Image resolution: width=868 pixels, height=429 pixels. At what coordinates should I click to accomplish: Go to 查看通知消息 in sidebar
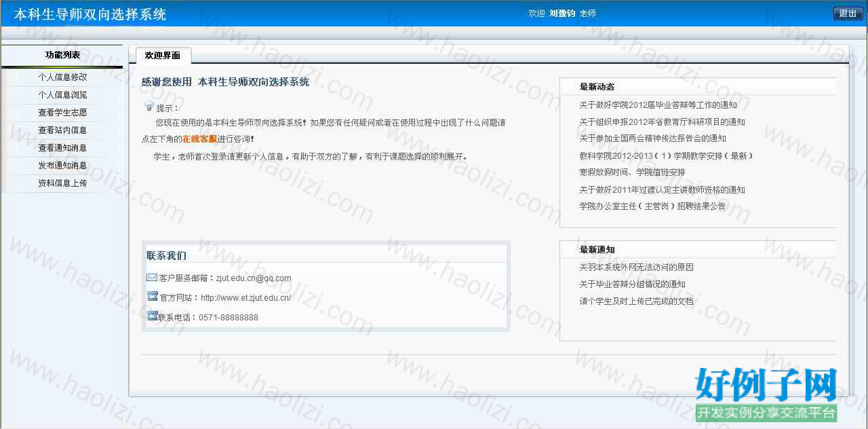[x=62, y=148]
